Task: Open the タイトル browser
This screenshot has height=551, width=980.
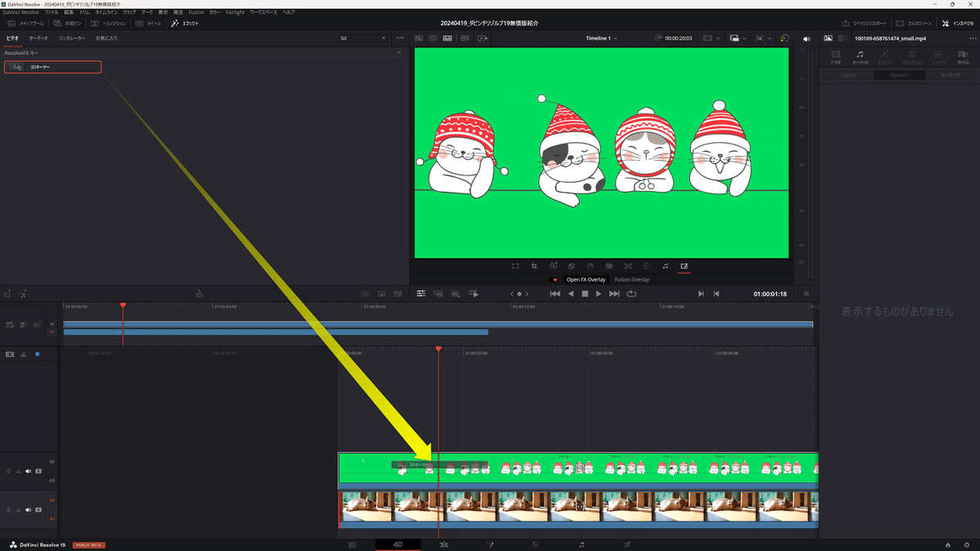Action: [x=149, y=24]
